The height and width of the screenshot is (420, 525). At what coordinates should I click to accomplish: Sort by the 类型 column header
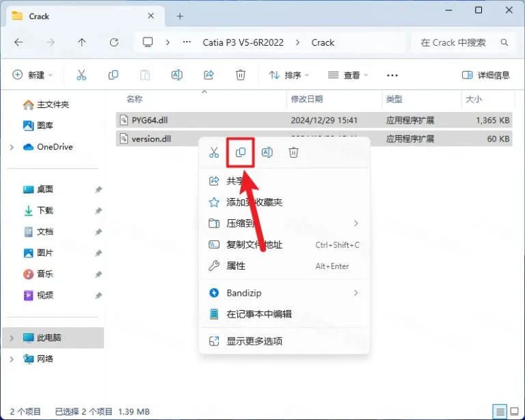[x=394, y=99]
